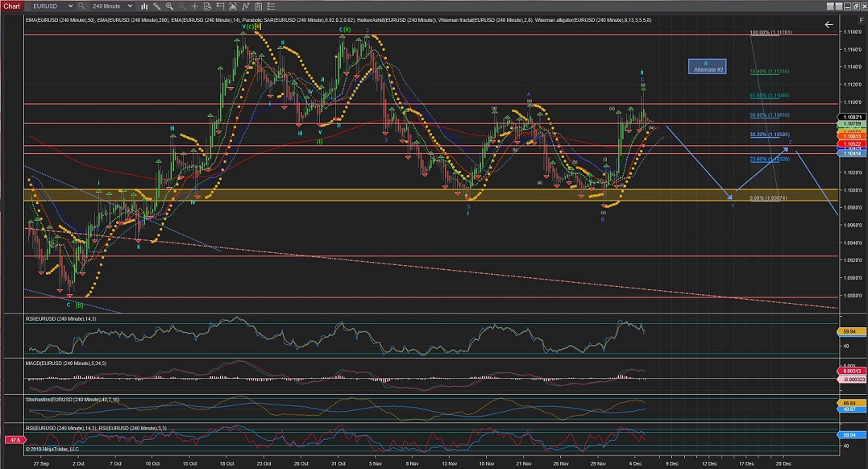Screen dimensions: 868x469
Task: Click the 1.1083 current price marker
Action: pos(851,118)
